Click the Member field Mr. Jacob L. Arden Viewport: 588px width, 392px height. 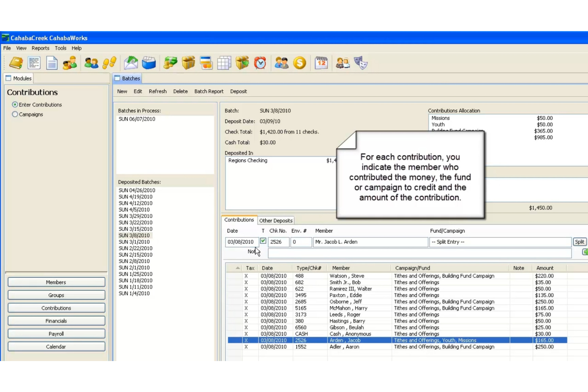click(370, 242)
